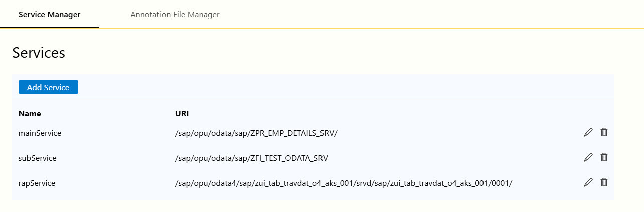Delete the mainService entry using trash icon
The width and height of the screenshot is (644, 212).
point(604,132)
